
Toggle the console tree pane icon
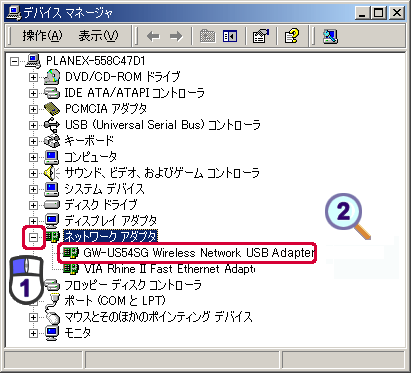tap(230, 36)
